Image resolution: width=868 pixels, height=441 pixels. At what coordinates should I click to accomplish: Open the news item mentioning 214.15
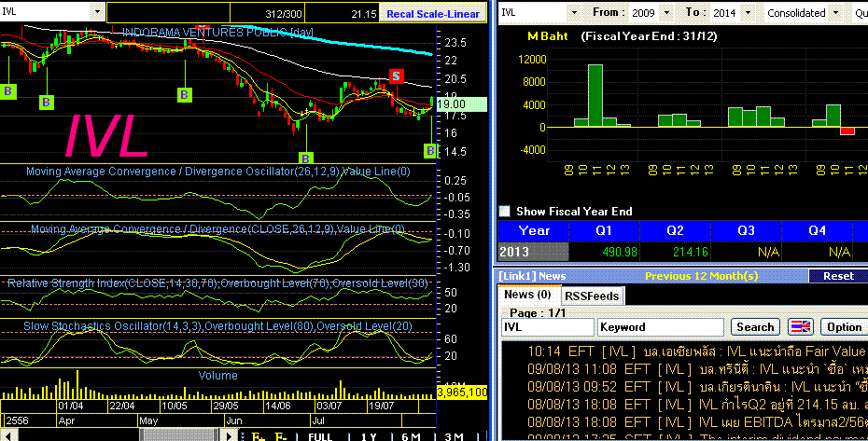pyautogui.click(x=696, y=404)
